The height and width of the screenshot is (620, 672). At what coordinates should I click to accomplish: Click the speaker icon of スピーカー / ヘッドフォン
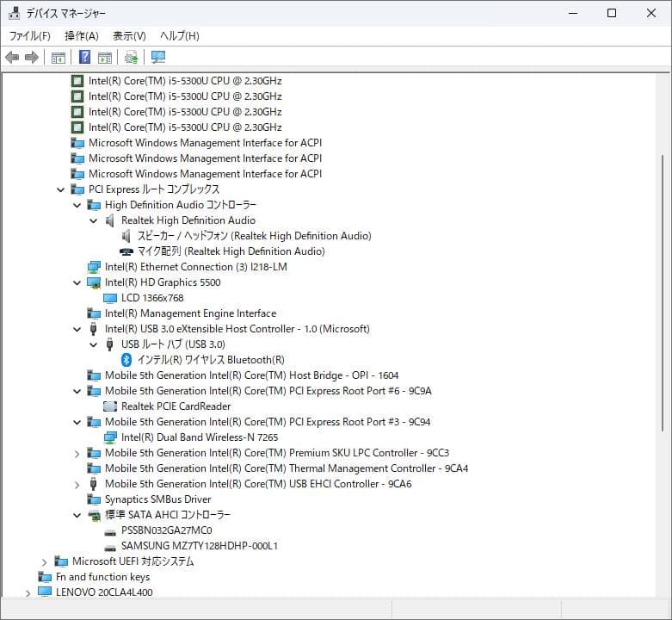tap(126, 236)
